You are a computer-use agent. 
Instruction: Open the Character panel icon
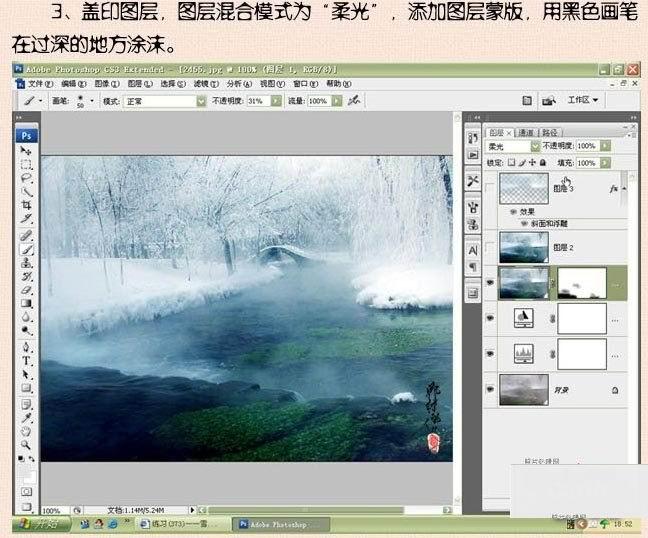point(473,250)
